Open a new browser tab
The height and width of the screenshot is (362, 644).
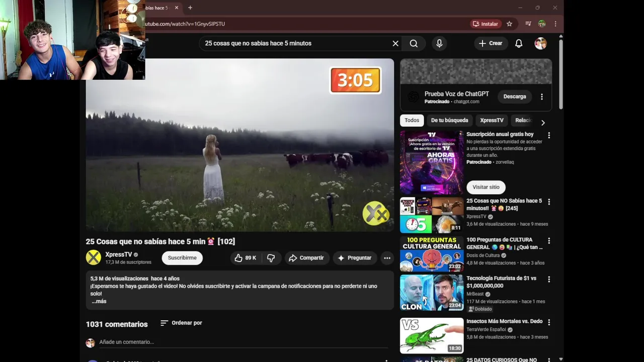[x=190, y=8]
